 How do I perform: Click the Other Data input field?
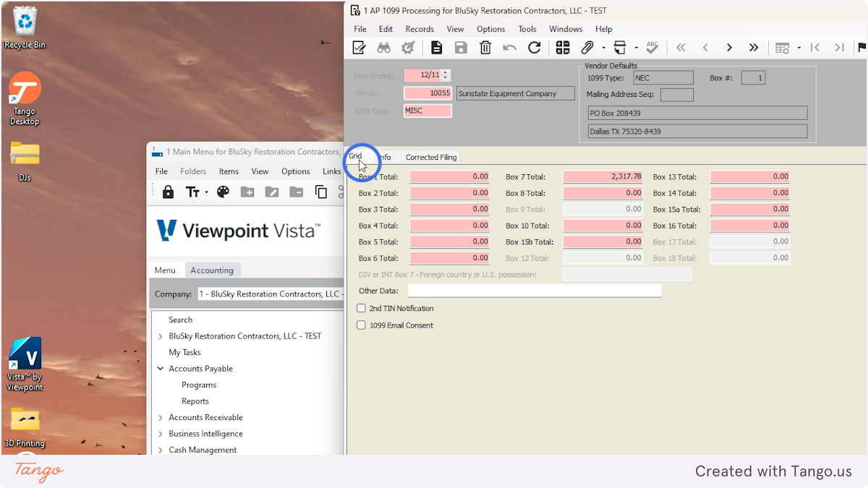[535, 291]
